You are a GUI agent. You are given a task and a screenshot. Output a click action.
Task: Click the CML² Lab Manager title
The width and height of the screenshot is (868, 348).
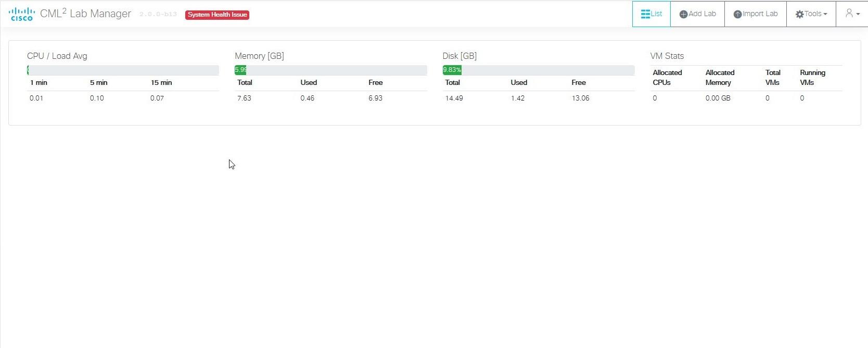pos(85,14)
